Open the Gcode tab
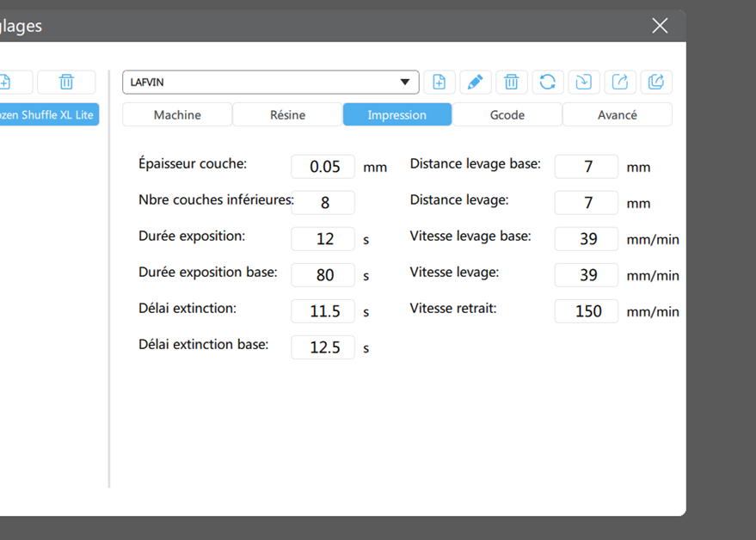This screenshot has width=756, height=540. click(507, 114)
